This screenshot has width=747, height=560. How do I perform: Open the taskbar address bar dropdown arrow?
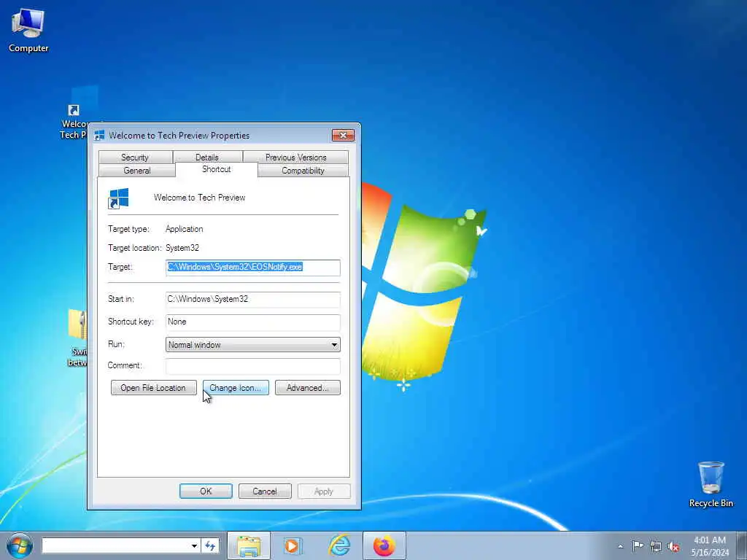(194, 545)
